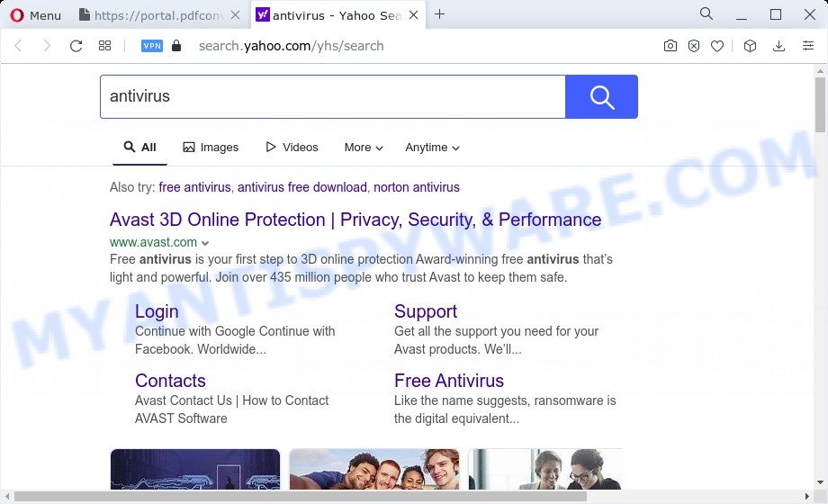
Task: Click the padlock security icon
Action: [x=176, y=45]
